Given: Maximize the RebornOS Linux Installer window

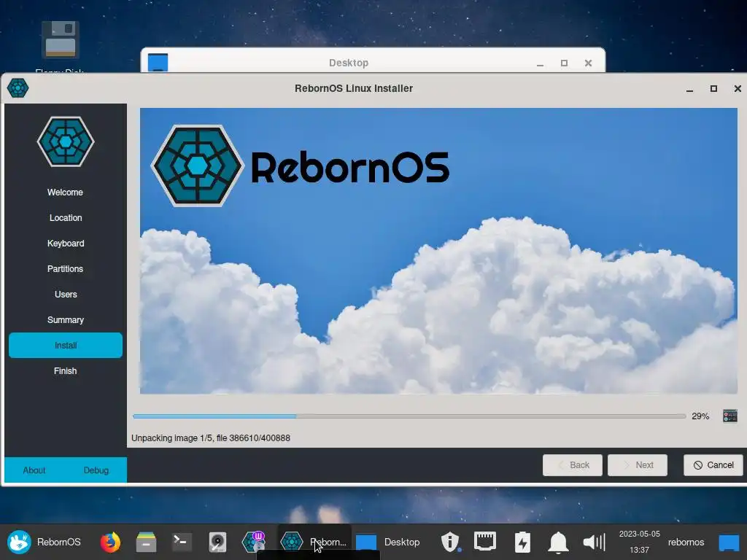Looking at the screenshot, I should point(713,88).
